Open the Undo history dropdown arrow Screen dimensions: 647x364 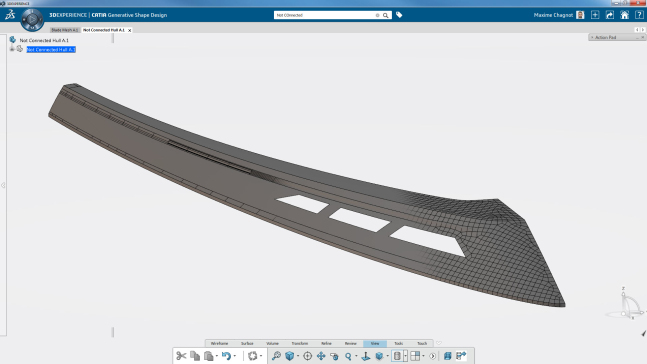pos(235,356)
